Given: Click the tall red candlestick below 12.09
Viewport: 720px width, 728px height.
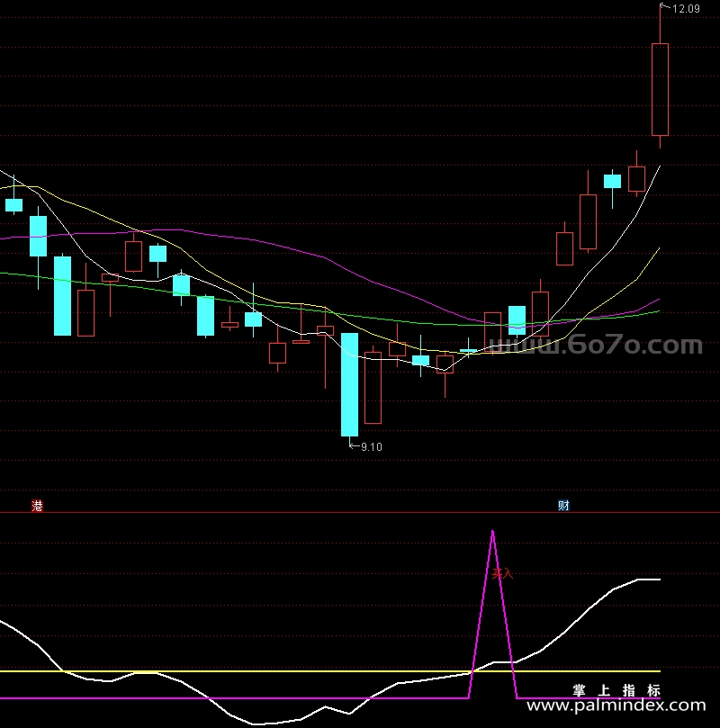Looking at the screenshot, I should tap(660, 89).
